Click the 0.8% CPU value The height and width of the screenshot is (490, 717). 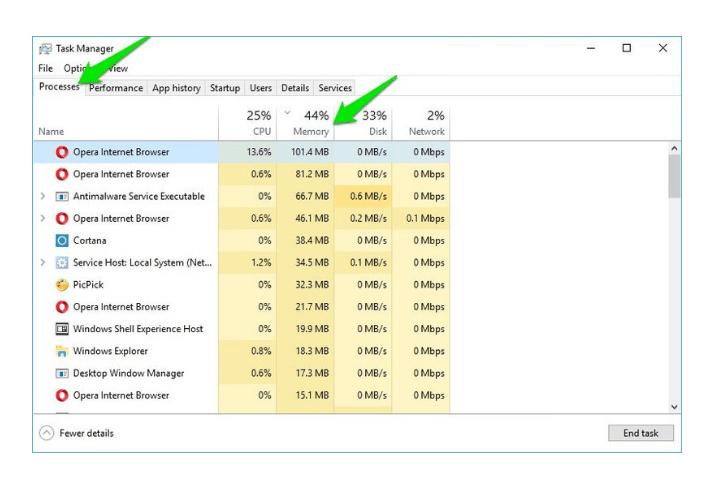click(x=261, y=351)
